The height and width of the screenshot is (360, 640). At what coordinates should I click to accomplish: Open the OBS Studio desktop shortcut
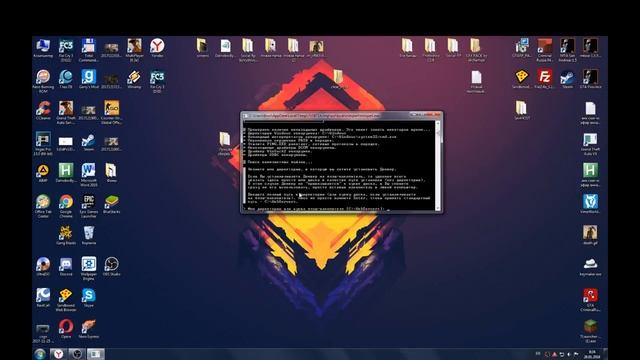point(111,266)
